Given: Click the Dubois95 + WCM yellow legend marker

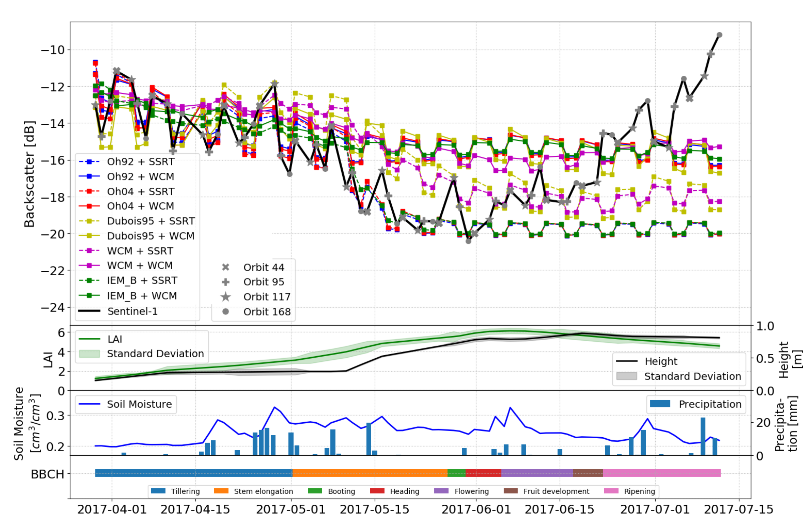Looking at the screenshot, I should (x=89, y=236).
